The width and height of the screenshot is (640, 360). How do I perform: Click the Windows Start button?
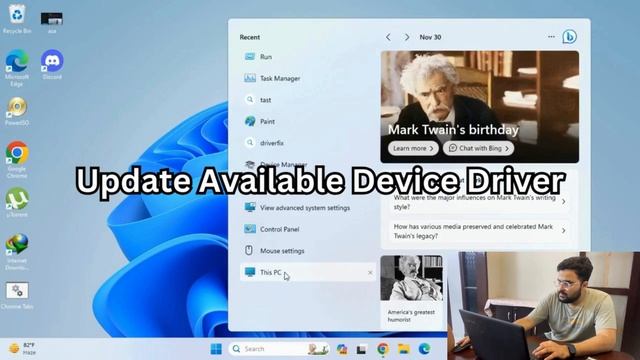216,349
